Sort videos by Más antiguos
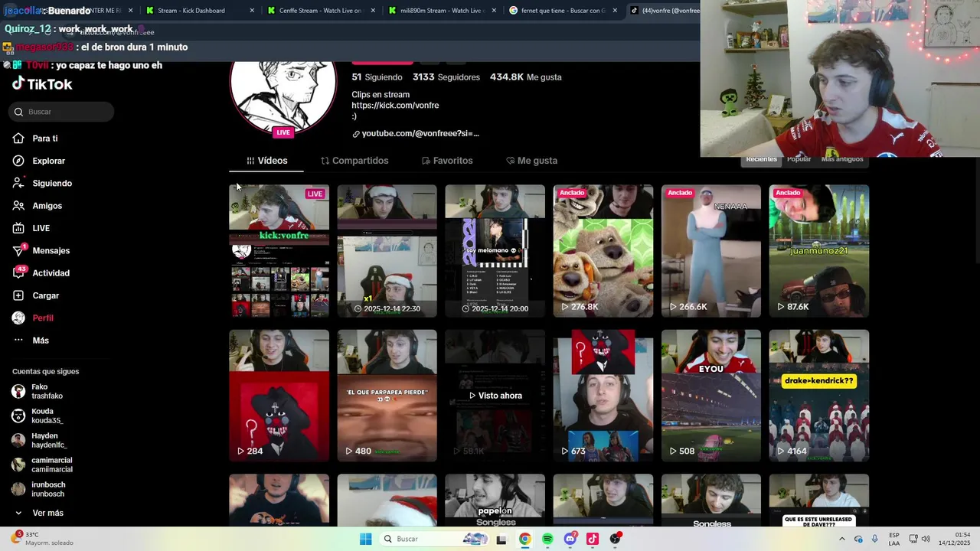The width and height of the screenshot is (980, 551). 842,159
